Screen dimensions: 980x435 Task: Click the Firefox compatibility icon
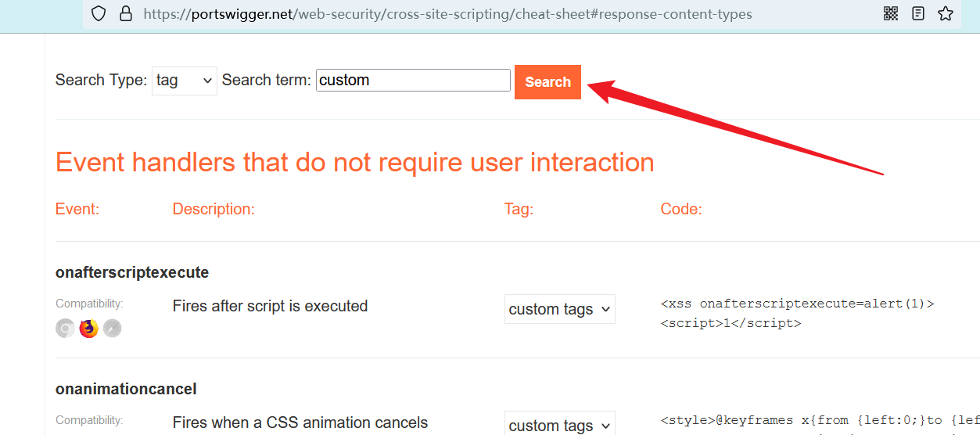(x=88, y=329)
